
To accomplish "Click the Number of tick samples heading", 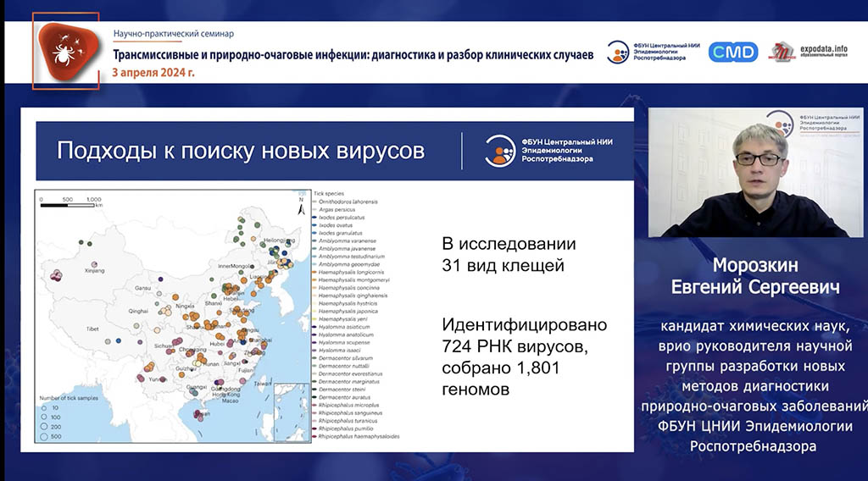I will [69, 398].
